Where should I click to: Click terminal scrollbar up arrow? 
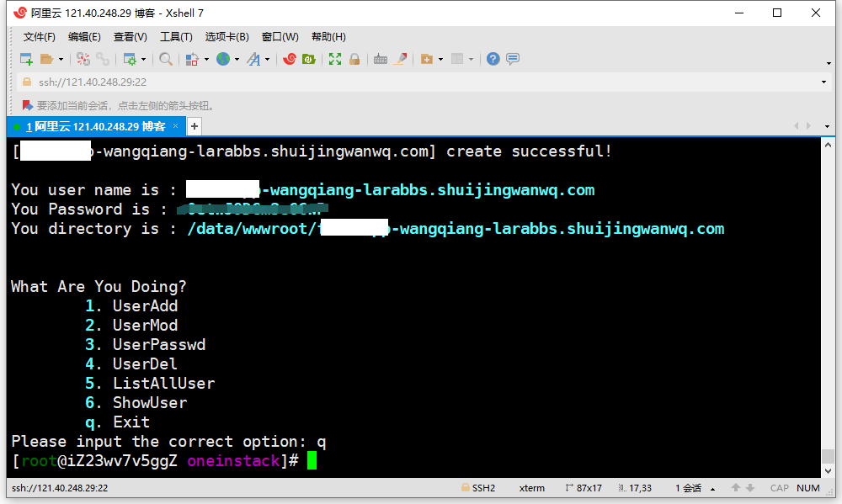(x=828, y=145)
